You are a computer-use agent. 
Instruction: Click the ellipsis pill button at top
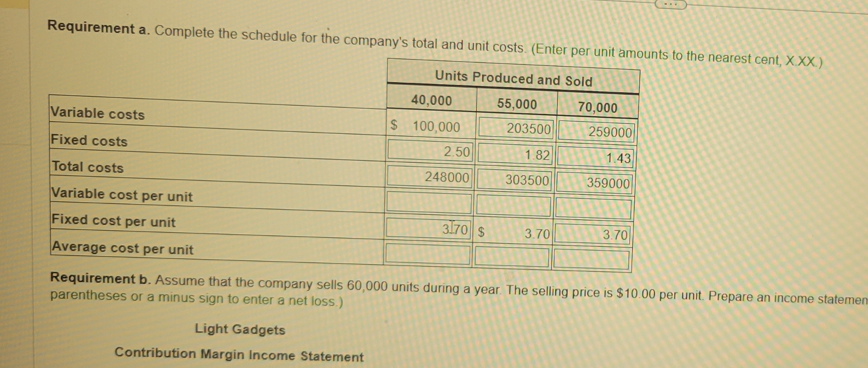coord(671,5)
